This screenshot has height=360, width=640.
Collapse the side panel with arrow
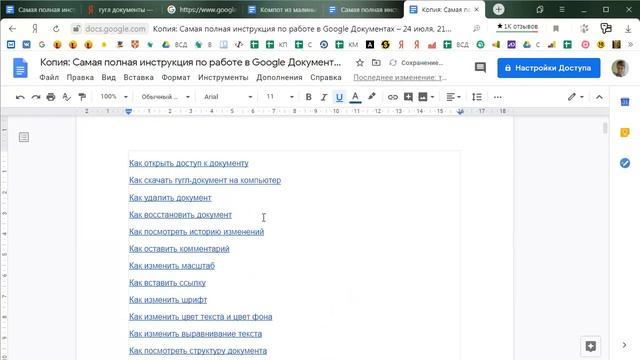[x=624, y=345]
